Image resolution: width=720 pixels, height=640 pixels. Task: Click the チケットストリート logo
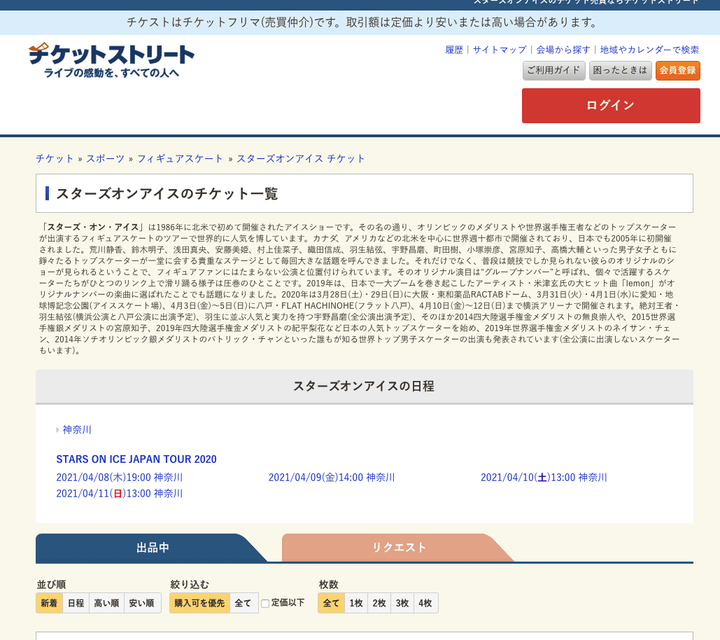[x=112, y=60]
